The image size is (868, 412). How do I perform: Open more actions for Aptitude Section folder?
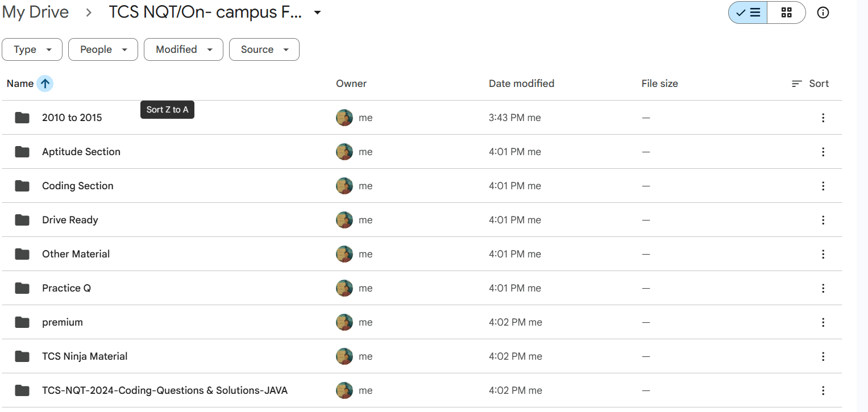823,152
